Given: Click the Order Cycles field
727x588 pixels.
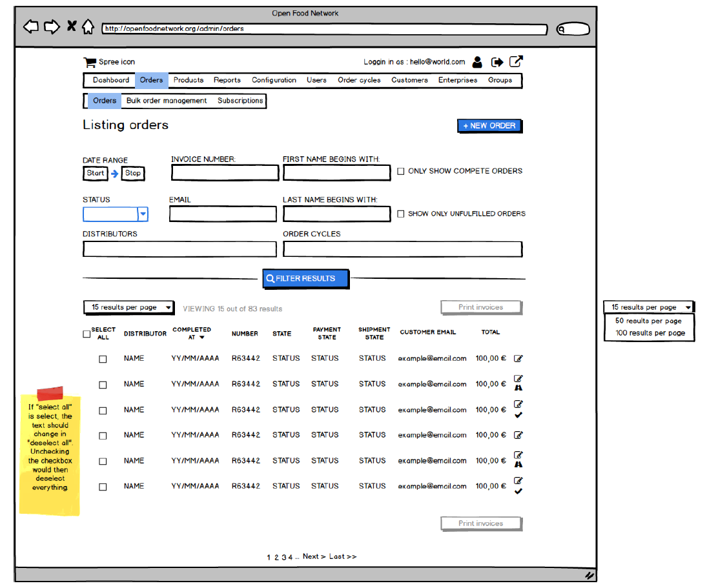Looking at the screenshot, I should [x=403, y=249].
